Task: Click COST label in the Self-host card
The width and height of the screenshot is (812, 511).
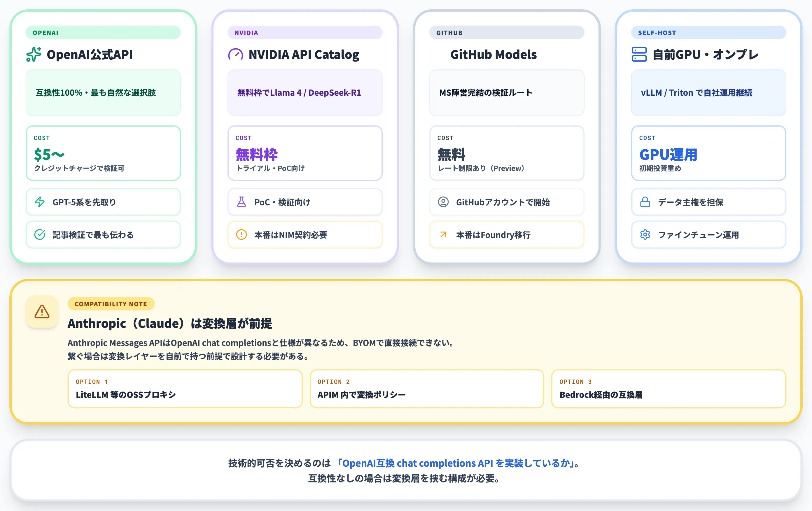Action: [647, 138]
